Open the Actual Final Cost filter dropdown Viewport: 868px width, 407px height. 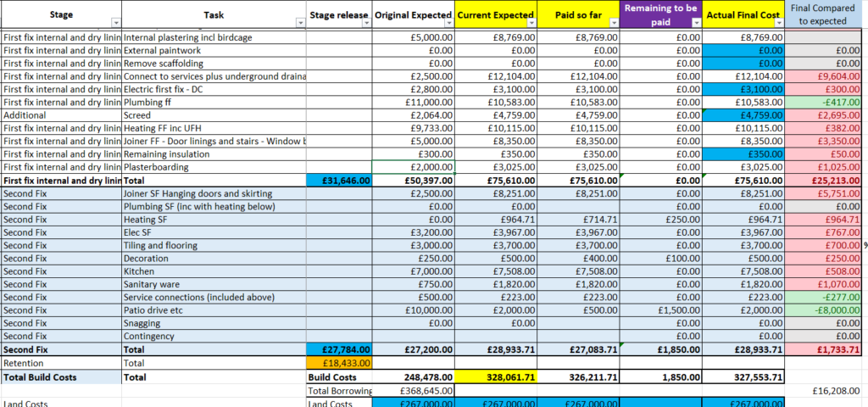[x=779, y=24]
